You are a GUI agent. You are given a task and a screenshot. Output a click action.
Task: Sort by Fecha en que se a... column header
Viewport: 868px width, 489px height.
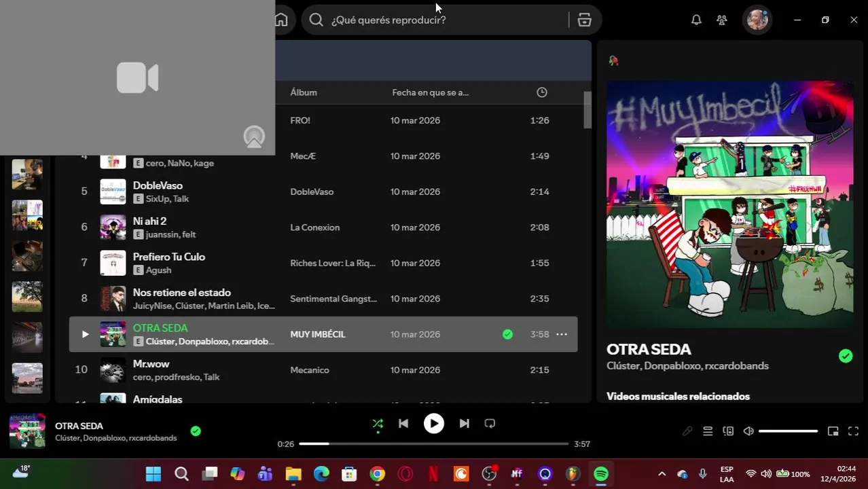click(430, 92)
